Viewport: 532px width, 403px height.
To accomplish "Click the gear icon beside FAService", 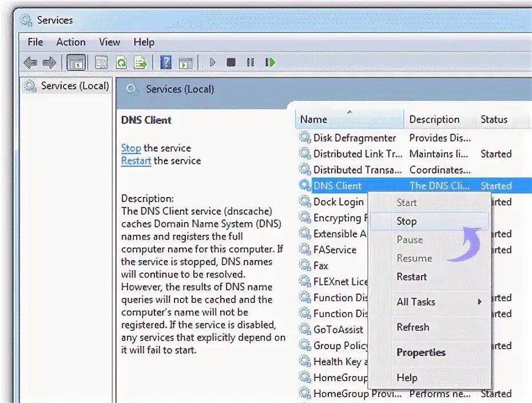I will [x=305, y=249].
